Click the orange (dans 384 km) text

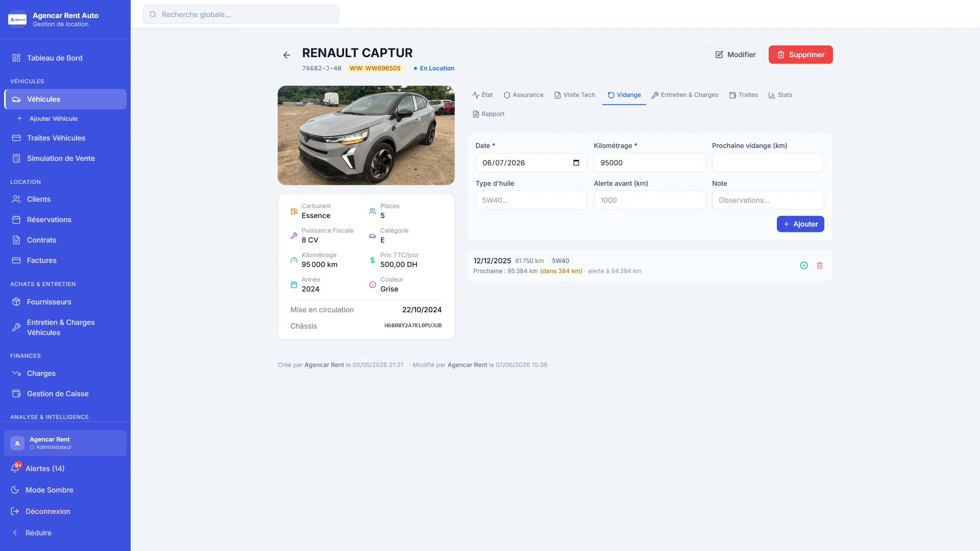tap(561, 271)
